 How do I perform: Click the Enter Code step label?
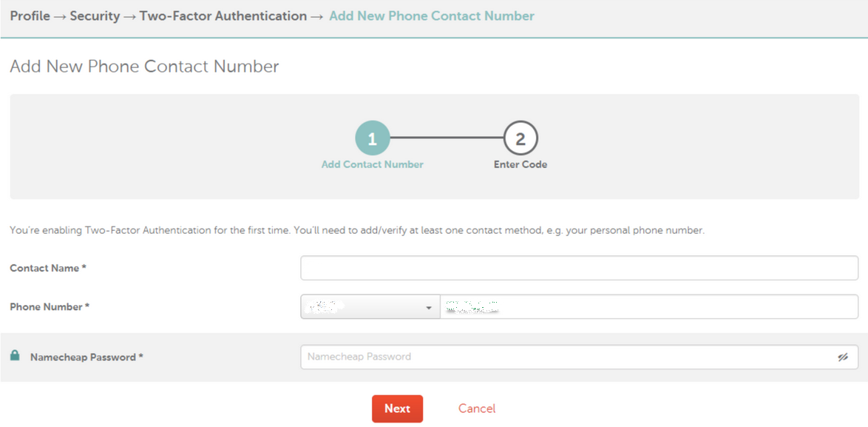click(521, 164)
